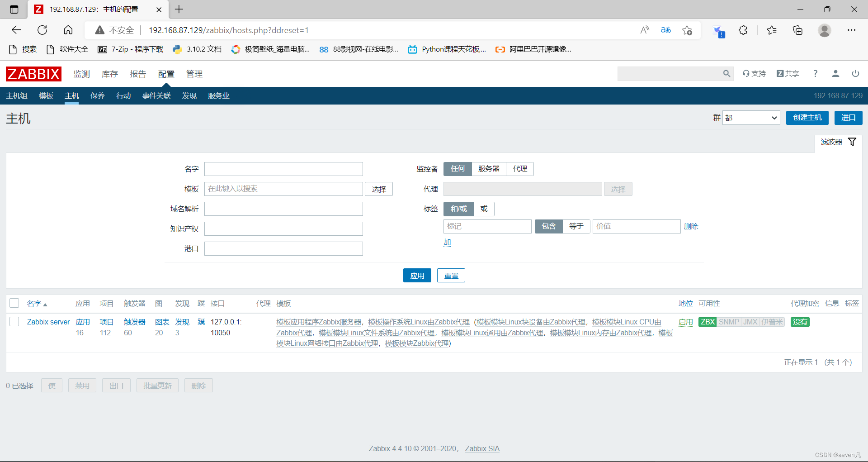This screenshot has height=462, width=868.
Task: Open Zabbix support link (支持)
Action: click(x=754, y=73)
